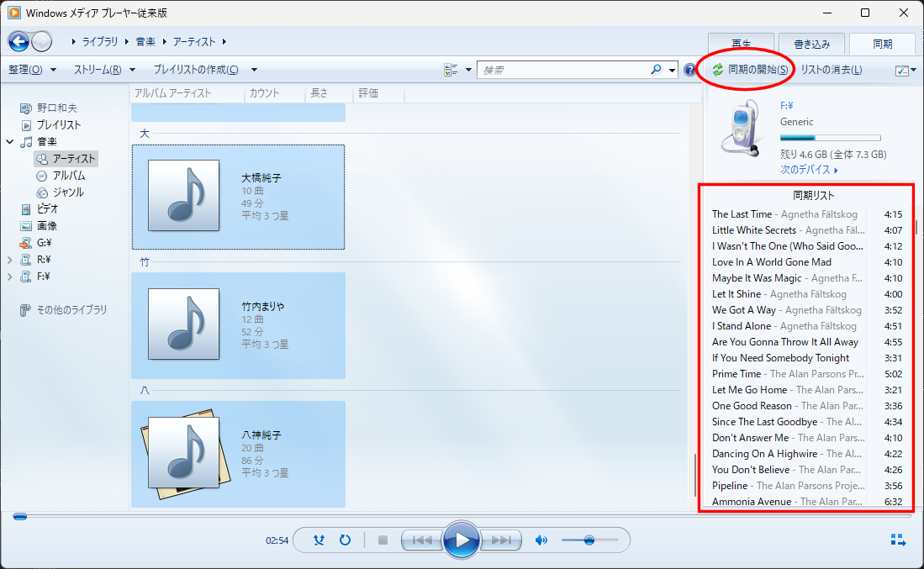
Task: Select 'Love In A World Gone Mad'
Action: [x=807, y=262]
